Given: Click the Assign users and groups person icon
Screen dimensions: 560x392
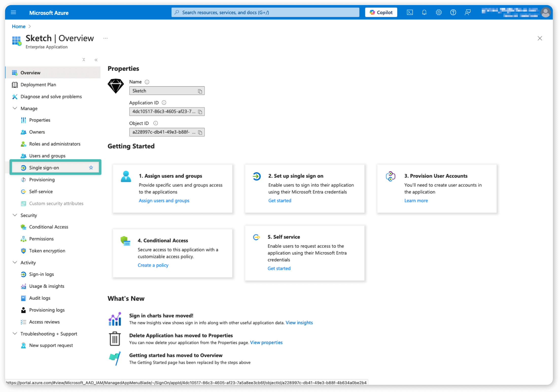Looking at the screenshot, I should [x=126, y=176].
